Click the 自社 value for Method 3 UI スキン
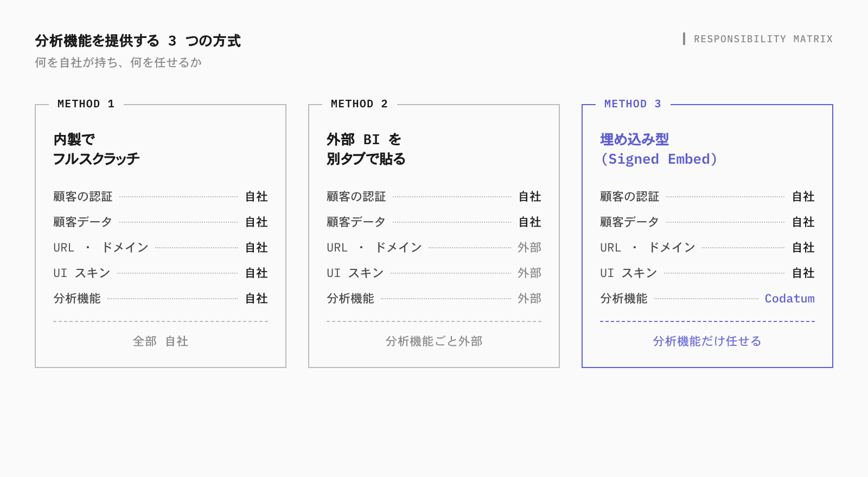 coord(803,273)
